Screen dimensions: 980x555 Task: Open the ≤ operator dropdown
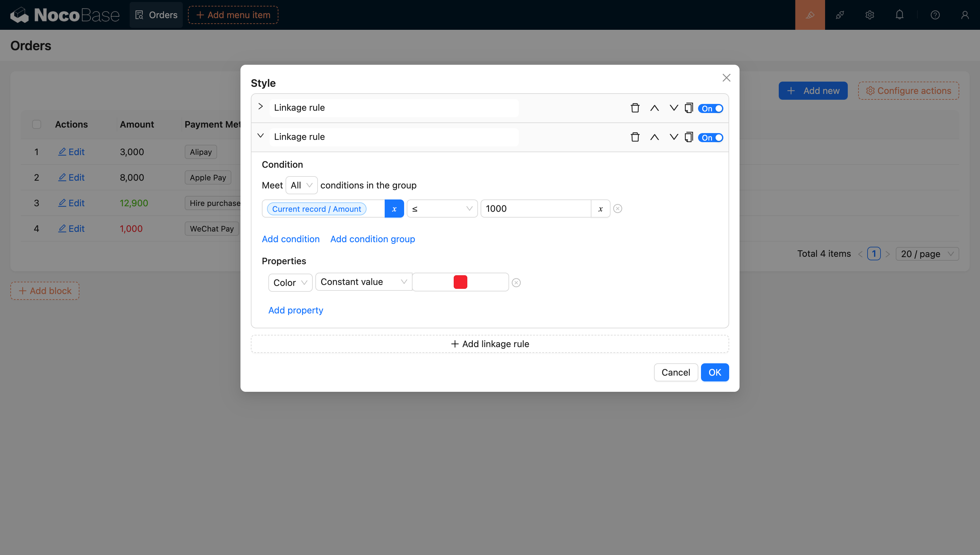442,209
